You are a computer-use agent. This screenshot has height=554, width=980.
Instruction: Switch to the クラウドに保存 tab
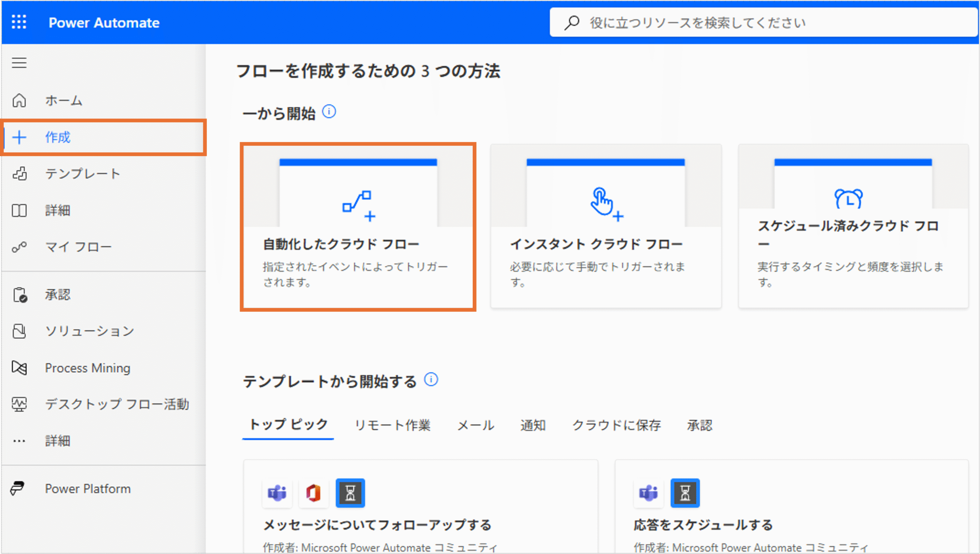pyautogui.click(x=616, y=425)
